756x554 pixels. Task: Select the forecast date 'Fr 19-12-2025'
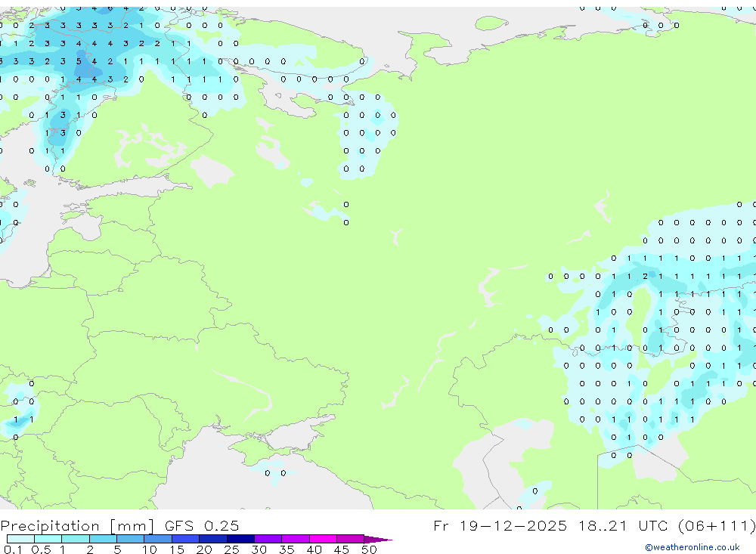tap(500, 525)
